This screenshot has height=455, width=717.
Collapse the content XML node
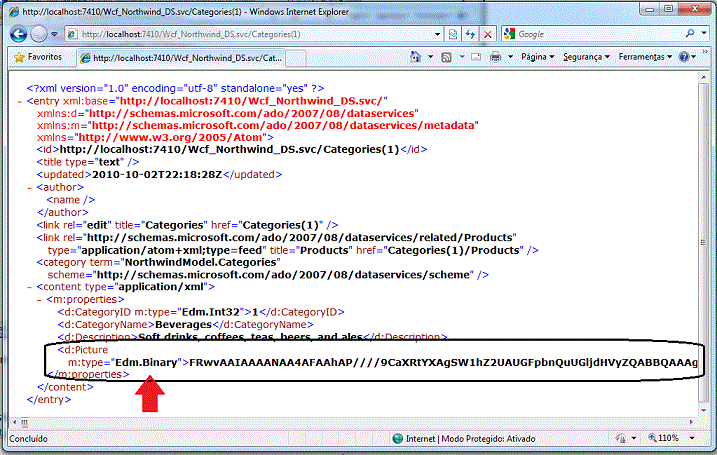pyautogui.click(x=30, y=285)
